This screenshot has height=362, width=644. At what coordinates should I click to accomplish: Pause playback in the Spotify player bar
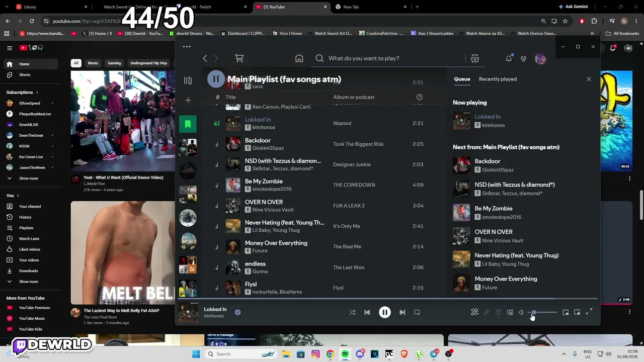[x=384, y=312]
